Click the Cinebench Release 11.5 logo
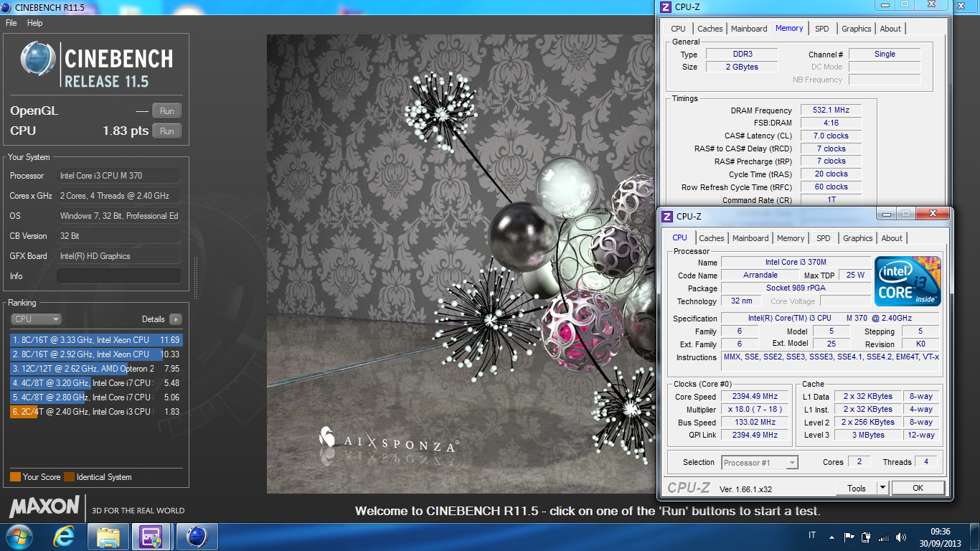 click(x=97, y=65)
